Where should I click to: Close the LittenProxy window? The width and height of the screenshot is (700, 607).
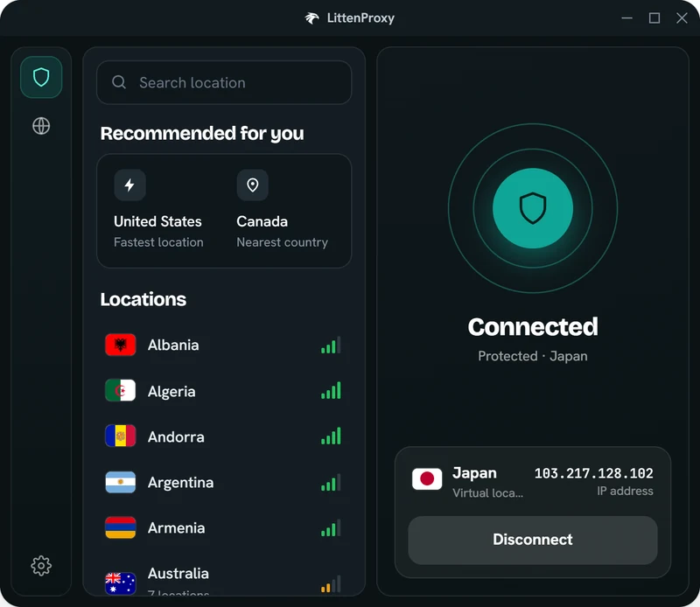pyautogui.click(x=682, y=18)
